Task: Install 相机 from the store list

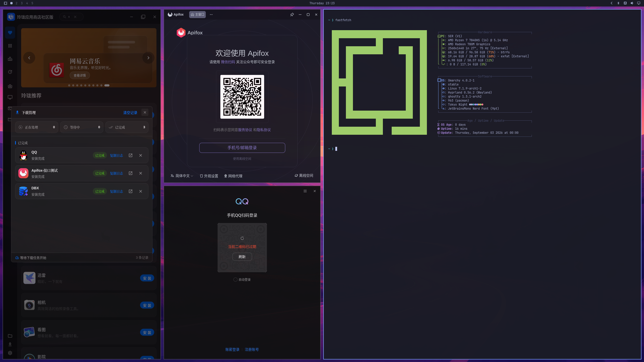Action: pos(147,305)
